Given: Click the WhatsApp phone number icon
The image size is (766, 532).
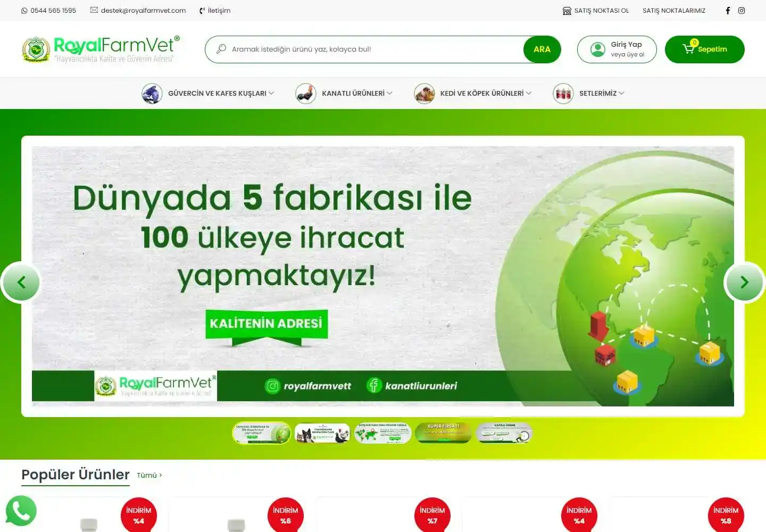Looking at the screenshot, I should (x=24, y=11).
